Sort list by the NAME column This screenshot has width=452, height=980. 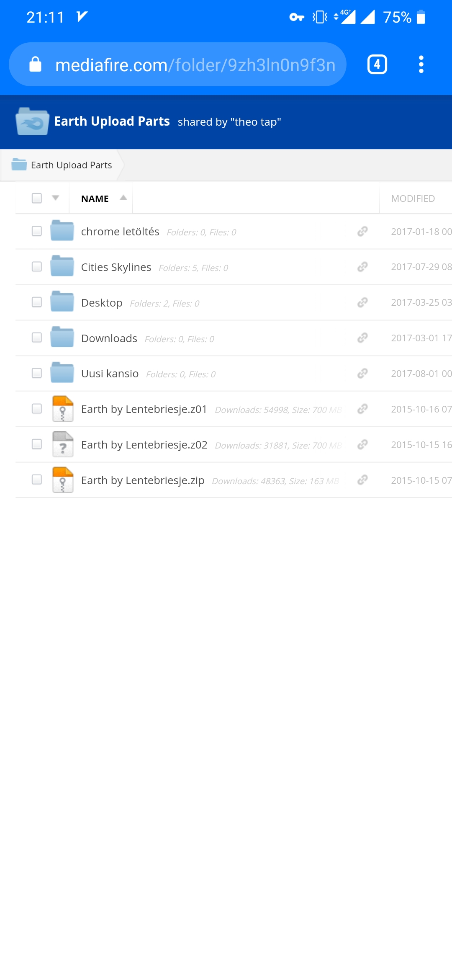pos(95,199)
